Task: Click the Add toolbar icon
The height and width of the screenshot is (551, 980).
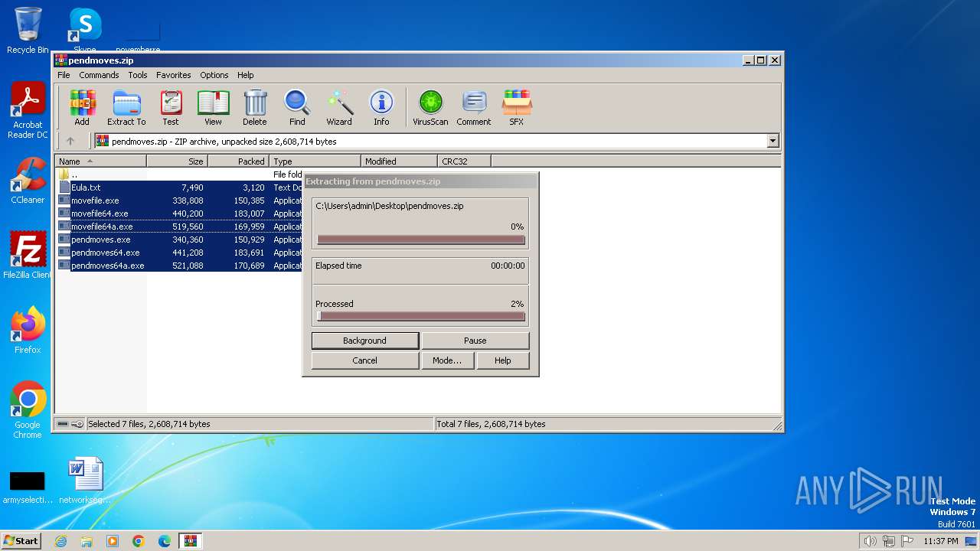Action: point(82,107)
